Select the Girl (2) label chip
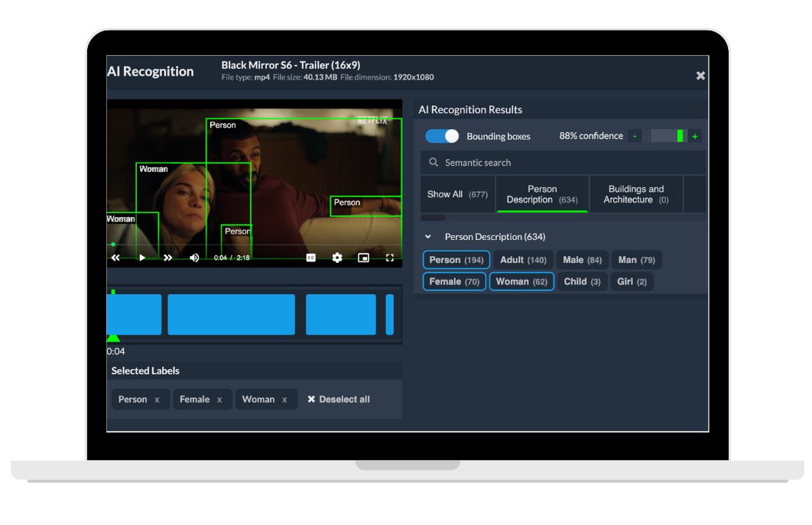Viewport: 812px width, 525px height. (632, 282)
